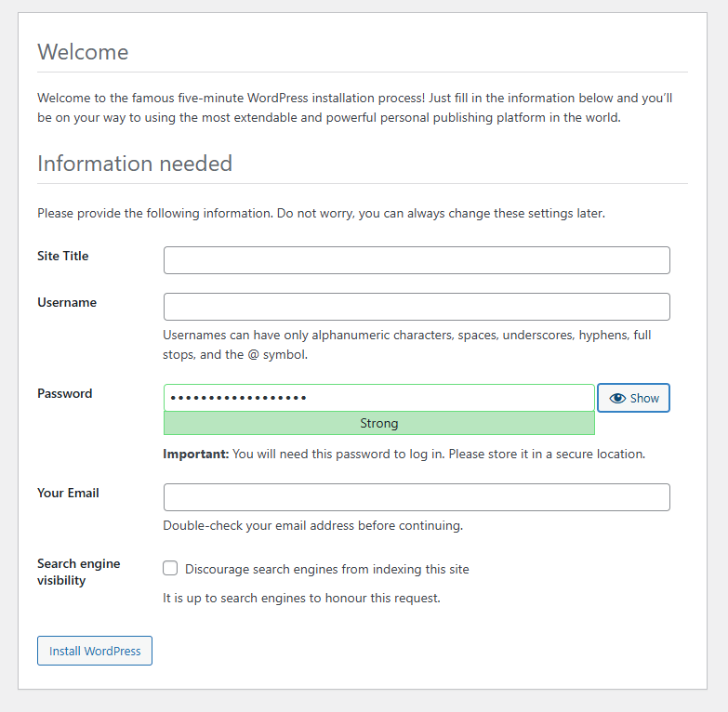Click the Password field label
This screenshot has height=712, width=728.
pyautogui.click(x=65, y=393)
